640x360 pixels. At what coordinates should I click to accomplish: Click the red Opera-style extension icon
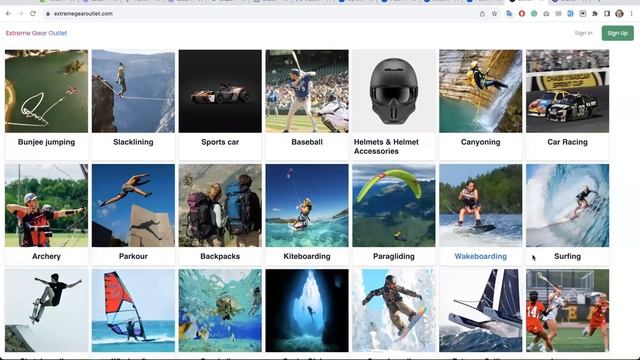[522, 13]
